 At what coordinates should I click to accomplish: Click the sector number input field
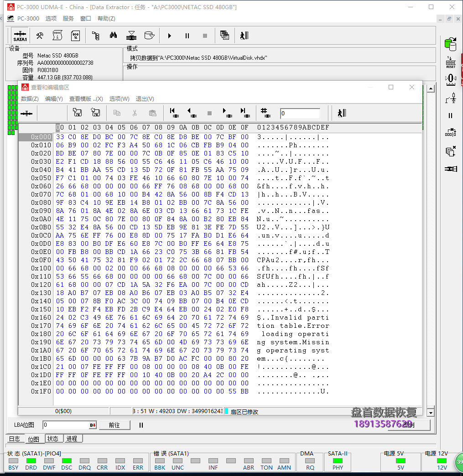click(x=300, y=114)
